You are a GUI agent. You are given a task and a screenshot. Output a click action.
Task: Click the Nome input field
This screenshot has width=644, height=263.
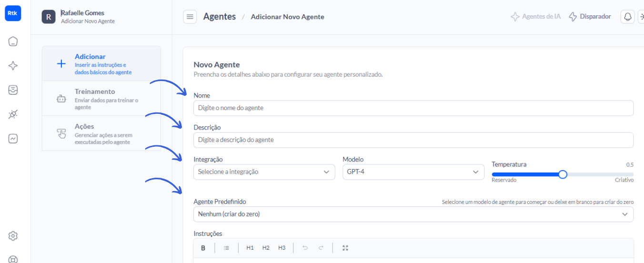(413, 108)
